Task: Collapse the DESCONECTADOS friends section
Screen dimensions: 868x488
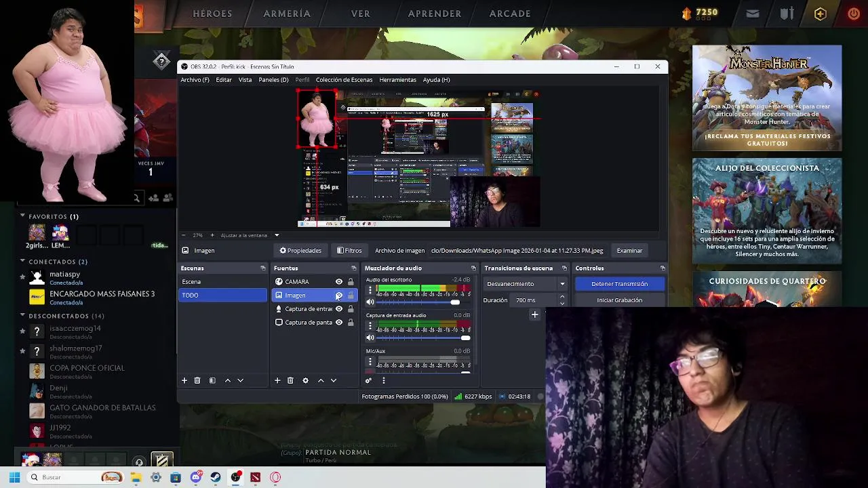Action: point(22,315)
